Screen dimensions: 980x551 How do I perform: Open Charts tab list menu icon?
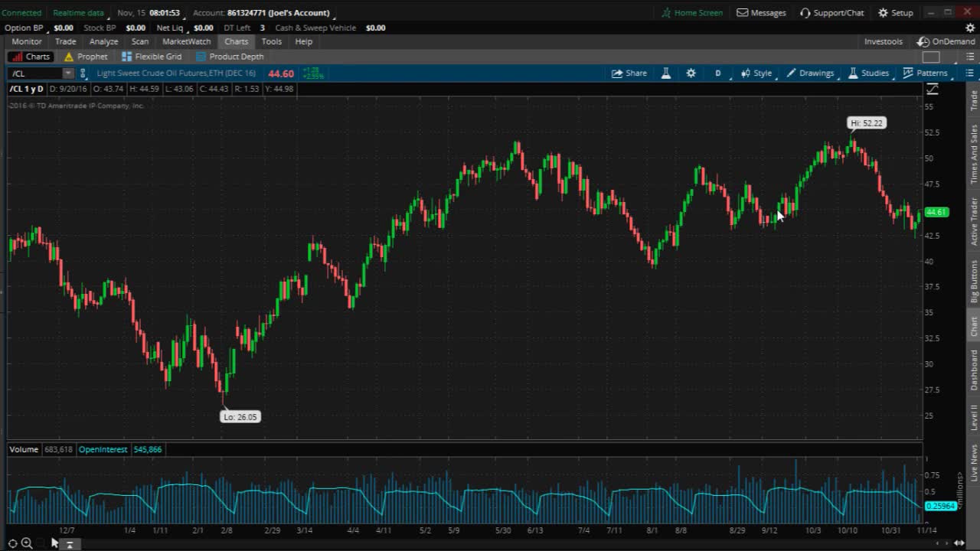(x=969, y=57)
